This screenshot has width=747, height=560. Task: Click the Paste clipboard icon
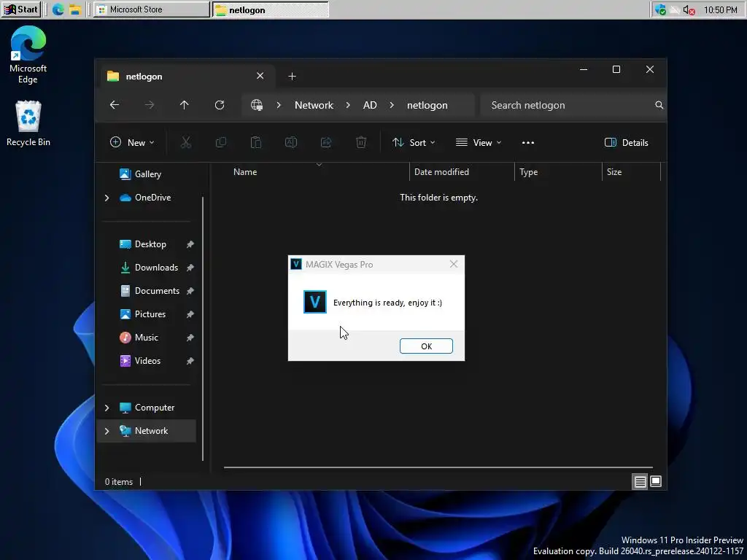pos(256,142)
